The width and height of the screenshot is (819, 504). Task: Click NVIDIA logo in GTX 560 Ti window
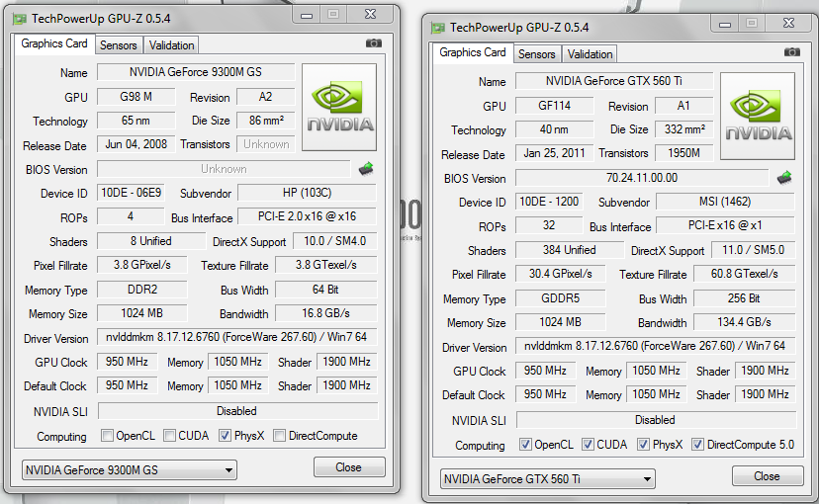(x=758, y=116)
